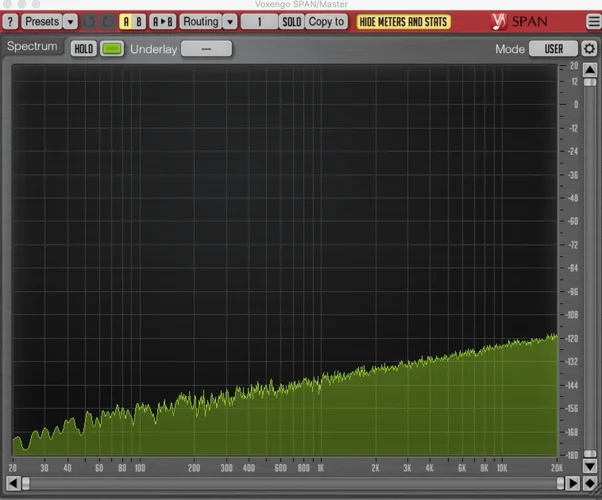Click Hide Meters and Stats
Image resolution: width=602 pixels, height=500 pixels.
pos(404,21)
